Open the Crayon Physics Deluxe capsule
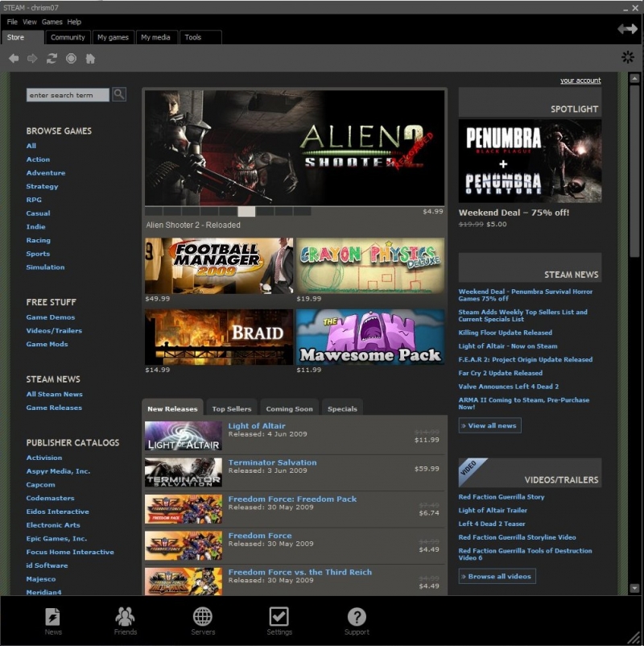 pyautogui.click(x=370, y=266)
